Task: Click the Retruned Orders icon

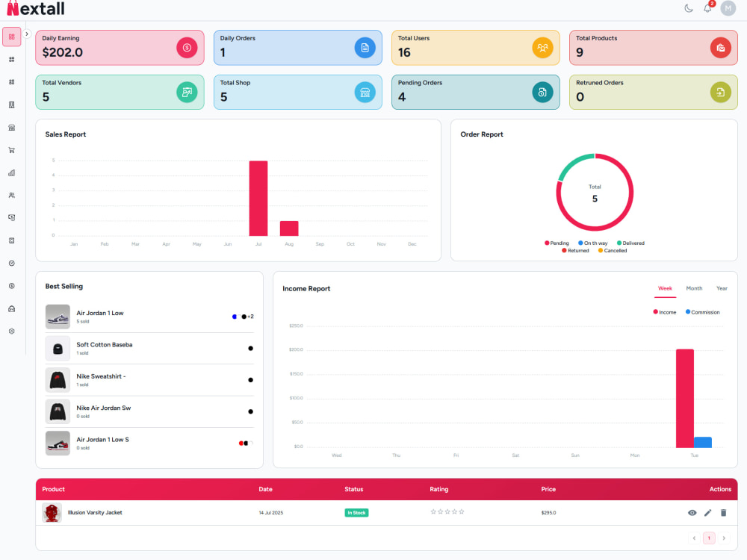Action: (720, 92)
